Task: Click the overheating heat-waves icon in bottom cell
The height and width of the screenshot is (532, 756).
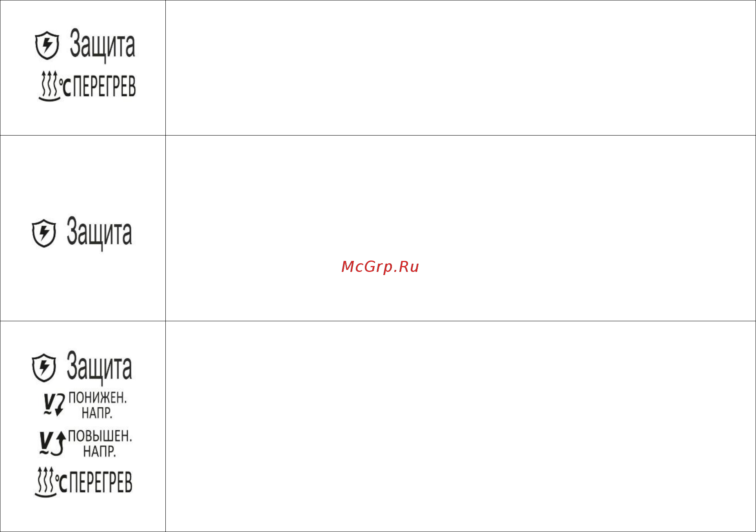Action: (45, 482)
